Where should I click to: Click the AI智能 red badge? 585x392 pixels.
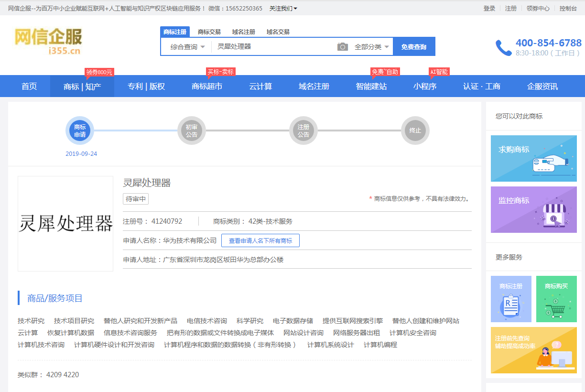[x=439, y=72]
